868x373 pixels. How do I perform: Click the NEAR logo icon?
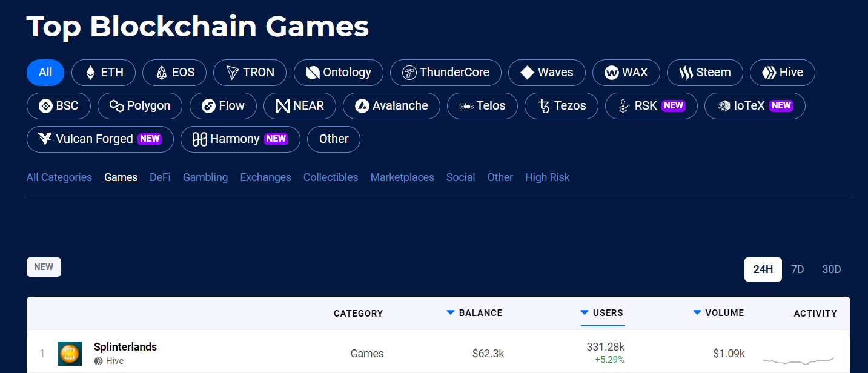pyautogui.click(x=283, y=106)
